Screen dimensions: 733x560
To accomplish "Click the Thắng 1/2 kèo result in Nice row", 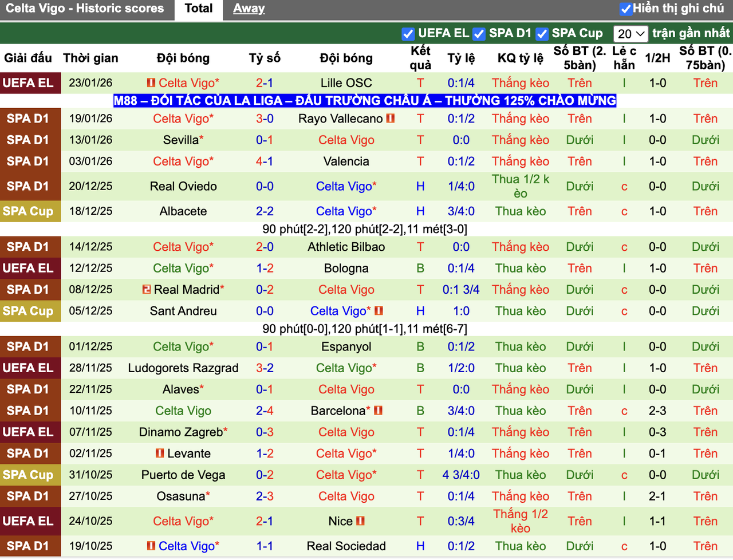I will tap(521, 521).
